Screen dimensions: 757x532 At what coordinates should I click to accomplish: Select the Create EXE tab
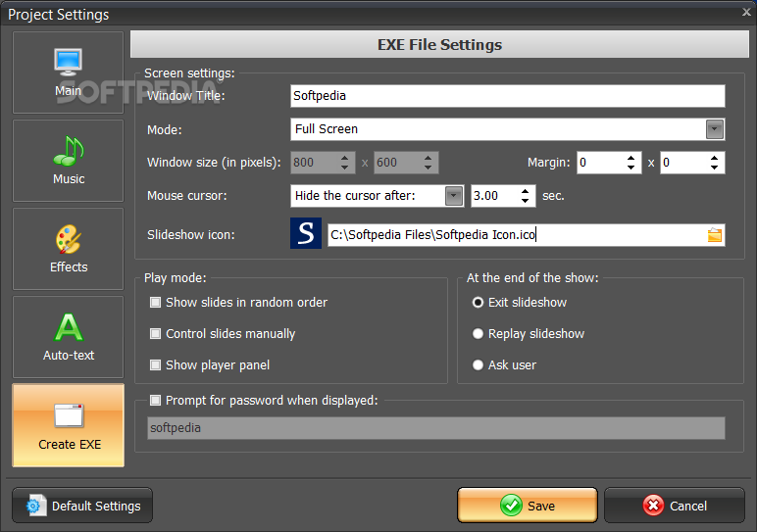[x=68, y=425]
